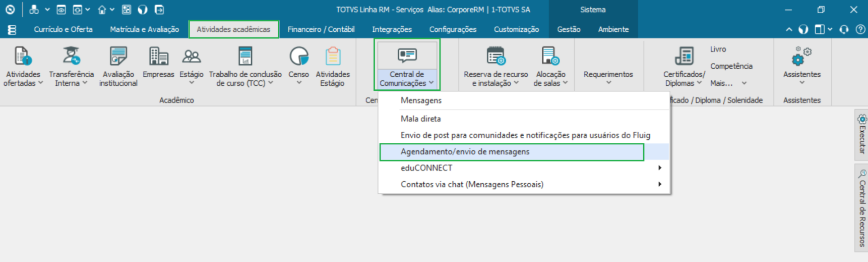Choose Mensagens from the dropdown menu

coord(524,100)
